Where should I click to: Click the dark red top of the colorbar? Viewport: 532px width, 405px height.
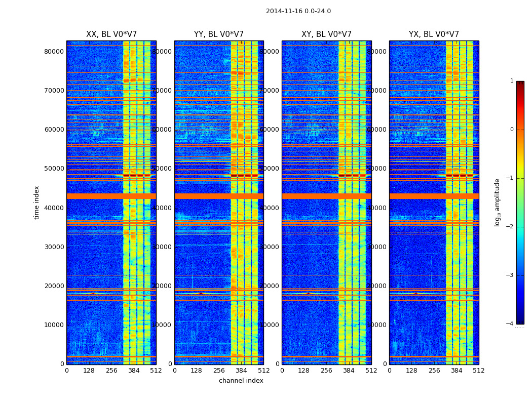[520, 84]
